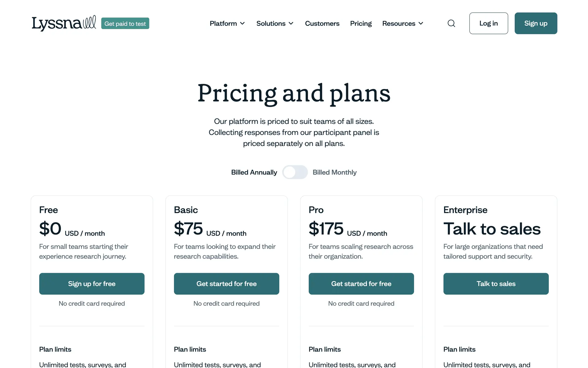Viewport: 588px width, 368px height.
Task: Open the search magnifier icon
Action: pos(451,23)
